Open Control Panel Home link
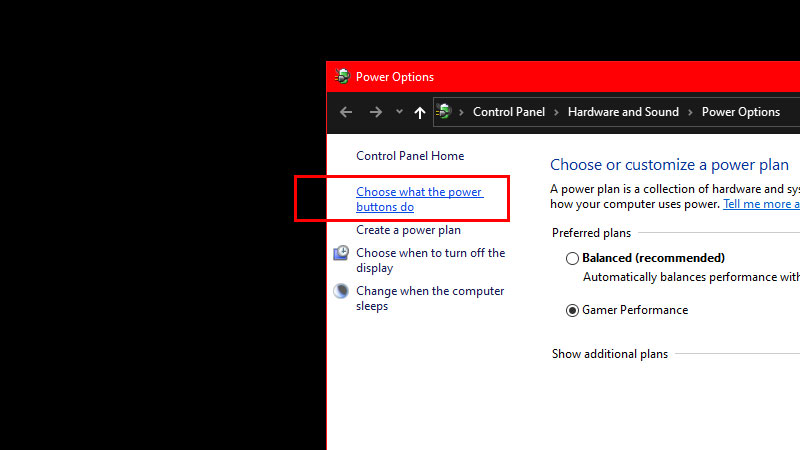This screenshot has height=450, width=800. pyautogui.click(x=410, y=156)
